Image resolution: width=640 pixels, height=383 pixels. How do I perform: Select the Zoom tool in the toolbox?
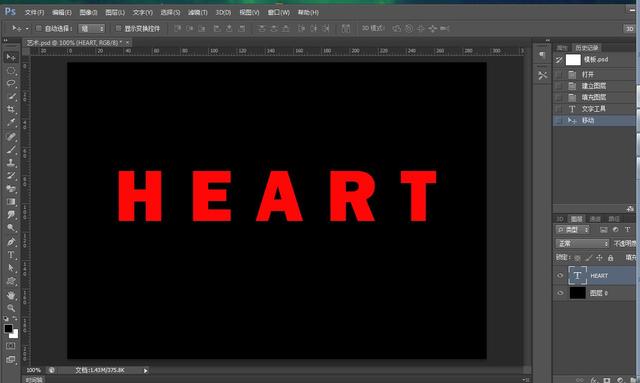[11, 308]
